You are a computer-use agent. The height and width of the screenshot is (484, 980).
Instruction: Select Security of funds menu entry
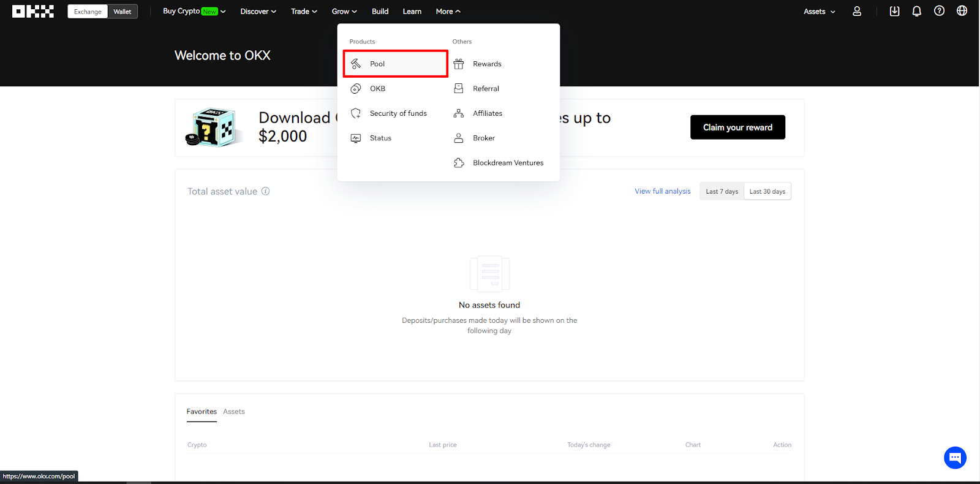coord(396,113)
